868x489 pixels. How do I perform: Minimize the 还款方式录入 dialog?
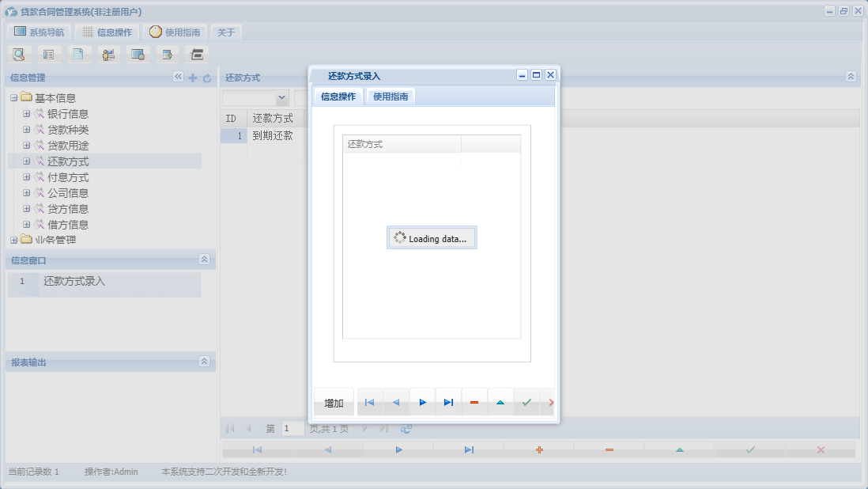pyautogui.click(x=522, y=74)
